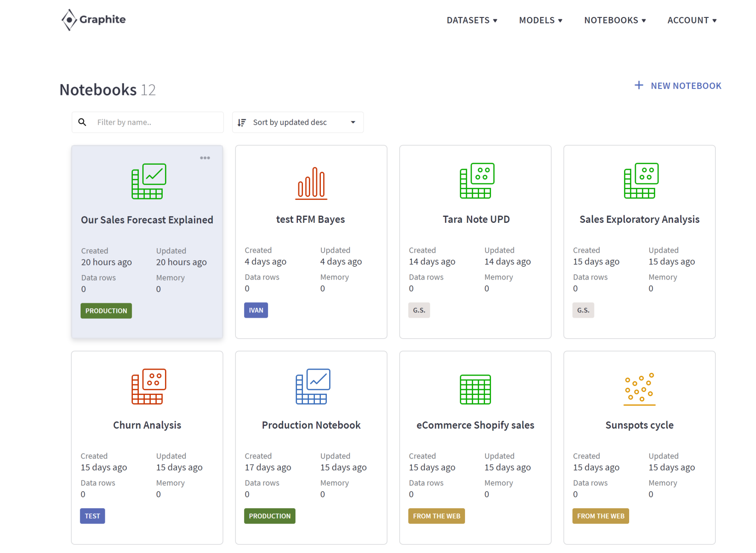Screen dimensions: 756x553
Task: Click the plus icon beside NEW NOTEBOOK
Action: point(639,85)
